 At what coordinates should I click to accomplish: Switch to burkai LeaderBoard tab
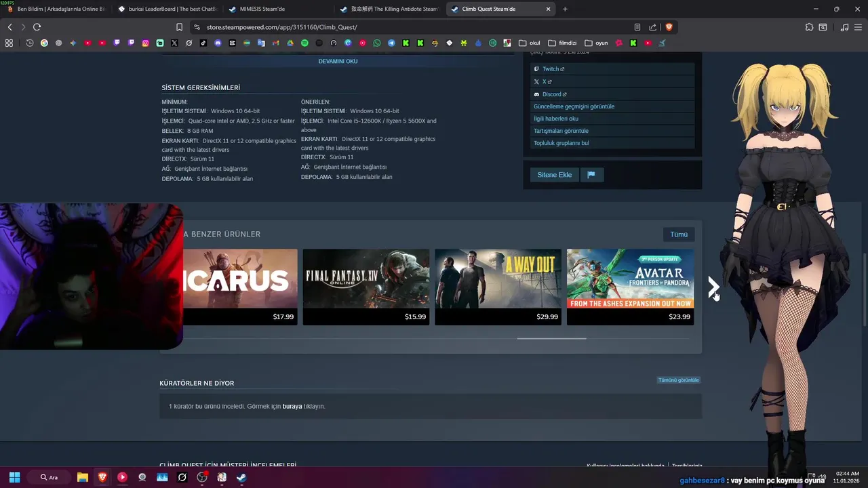click(167, 9)
